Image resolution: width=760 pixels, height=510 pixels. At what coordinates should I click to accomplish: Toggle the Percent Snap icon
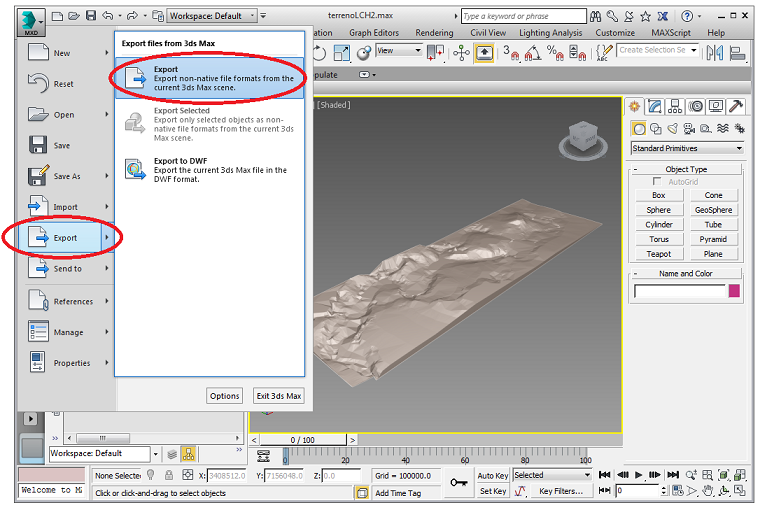pos(555,53)
